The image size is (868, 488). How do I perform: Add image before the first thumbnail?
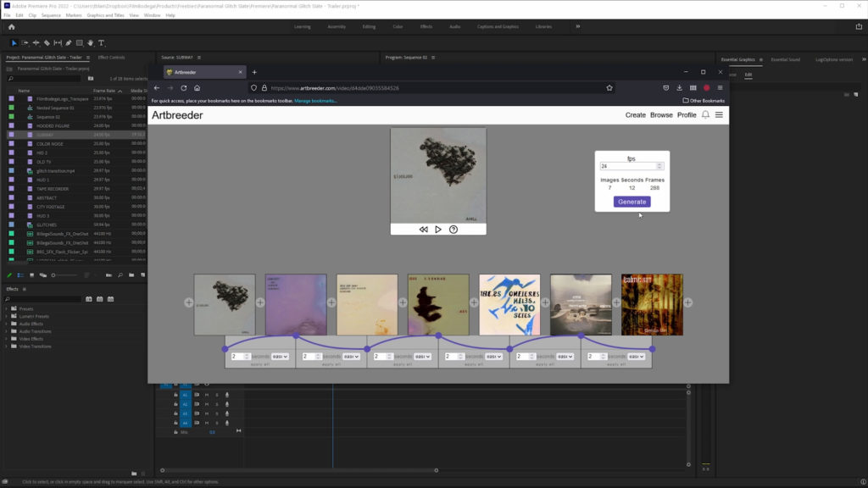189,302
